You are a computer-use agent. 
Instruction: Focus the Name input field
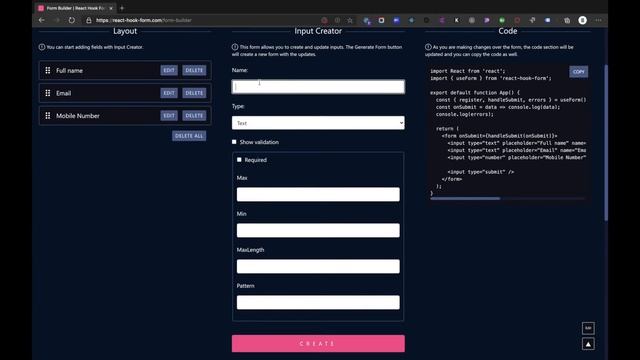click(x=318, y=87)
